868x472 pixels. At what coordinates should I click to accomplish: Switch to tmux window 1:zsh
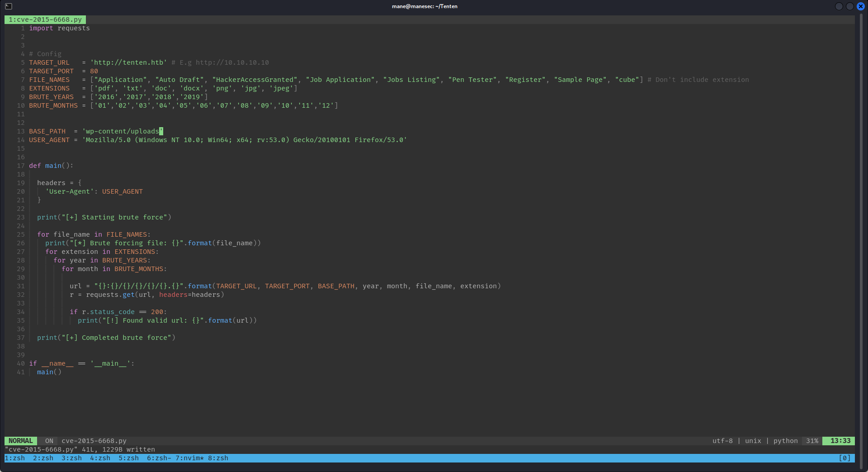click(x=15, y=458)
